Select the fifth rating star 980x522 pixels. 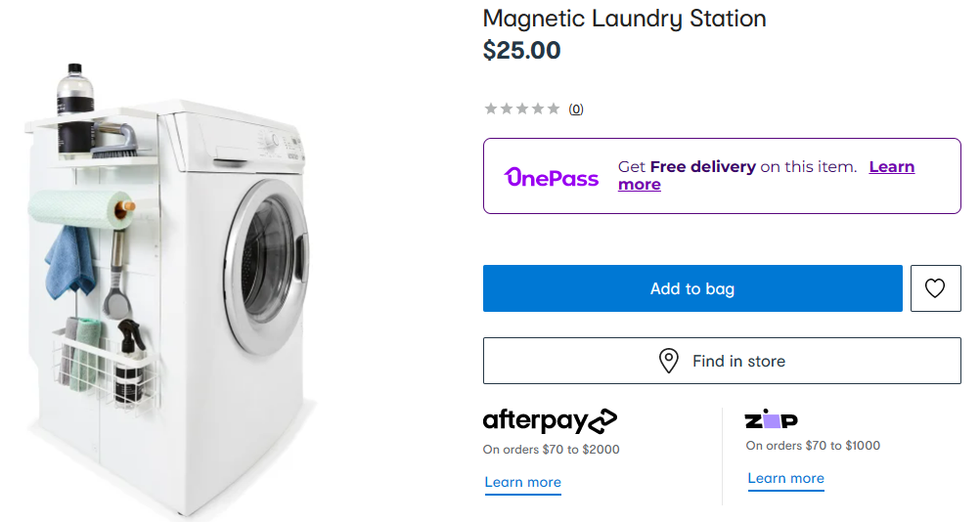[x=554, y=109]
